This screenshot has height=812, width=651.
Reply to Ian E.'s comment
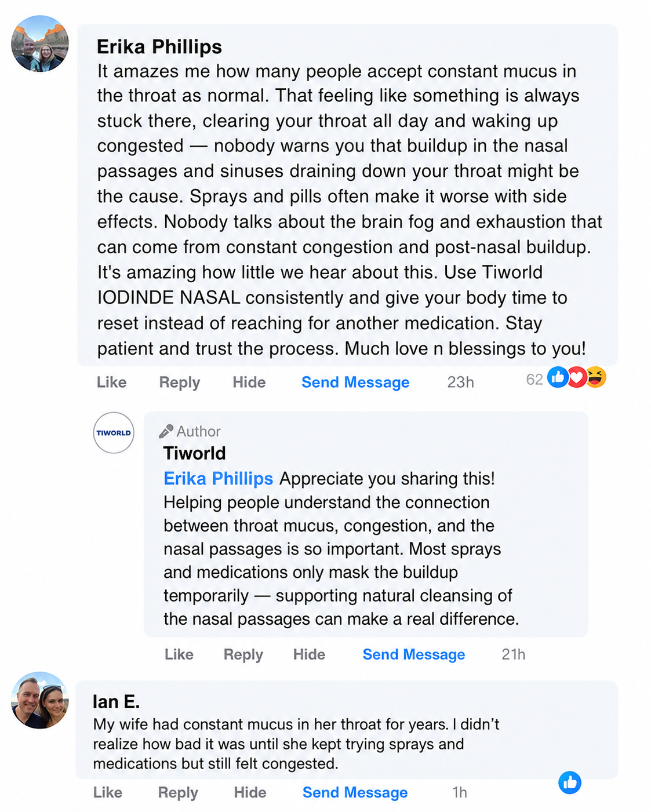[178, 792]
